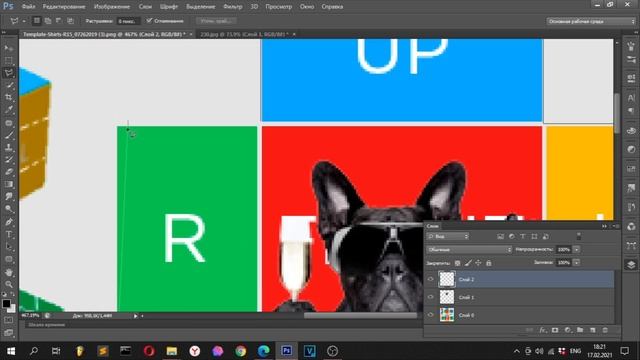Delete the selected layer
This screenshot has width=640, height=360.
pos(605,330)
